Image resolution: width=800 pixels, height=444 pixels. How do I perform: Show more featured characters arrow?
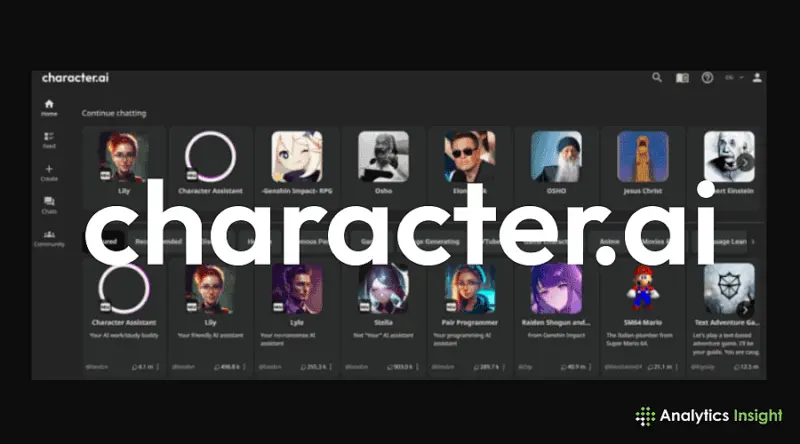point(745,310)
